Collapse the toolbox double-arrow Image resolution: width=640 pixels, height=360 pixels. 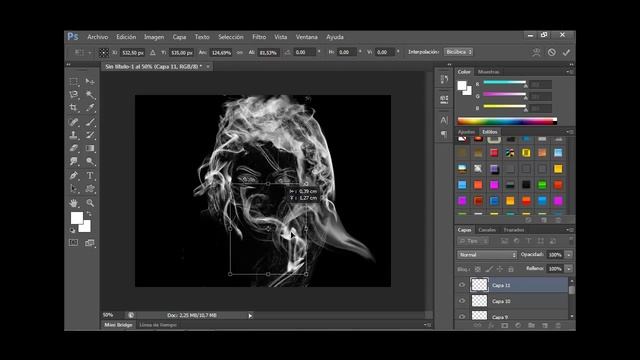(69, 64)
